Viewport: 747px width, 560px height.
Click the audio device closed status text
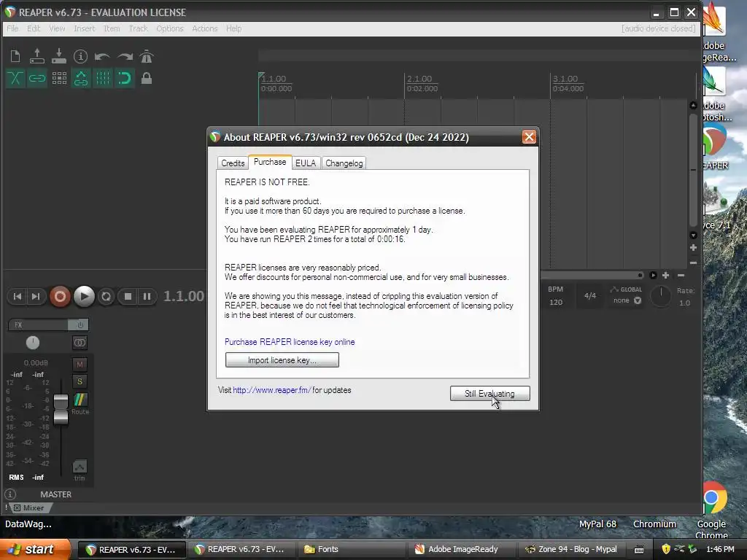[658, 28]
